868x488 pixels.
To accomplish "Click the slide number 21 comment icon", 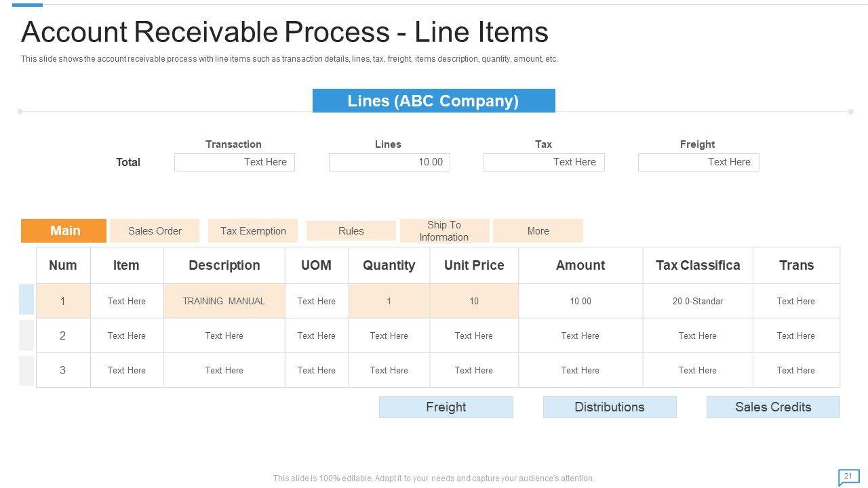I will (x=848, y=477).
